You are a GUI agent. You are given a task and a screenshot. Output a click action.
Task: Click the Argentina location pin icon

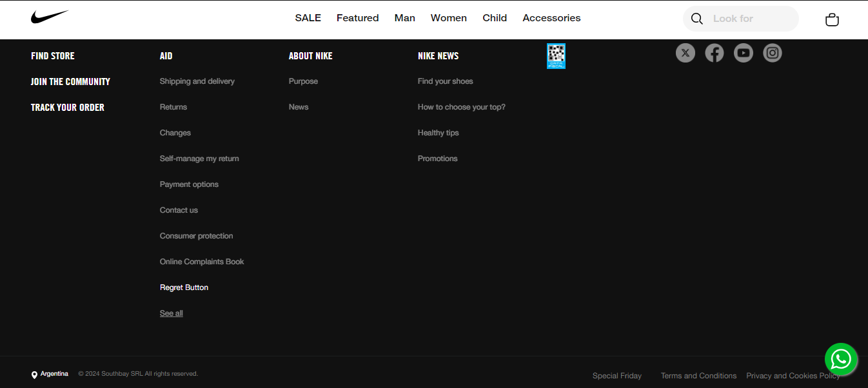34,375
